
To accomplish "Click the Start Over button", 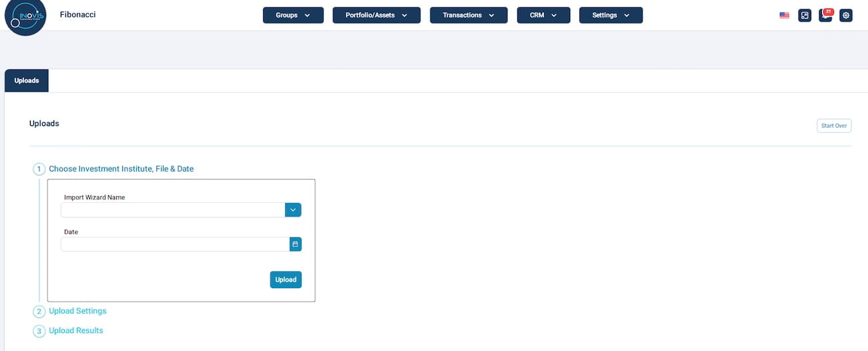I will click(834, 125).
